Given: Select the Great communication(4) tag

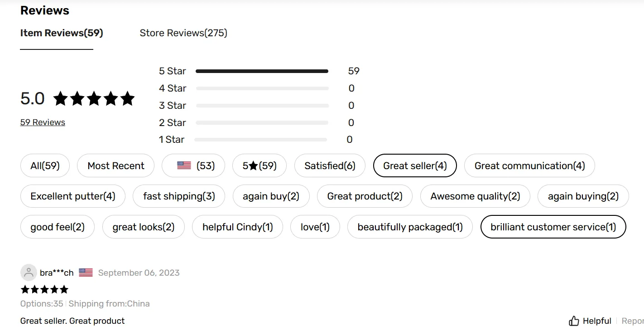Looking at the screenshot, I should pos(529,166).
